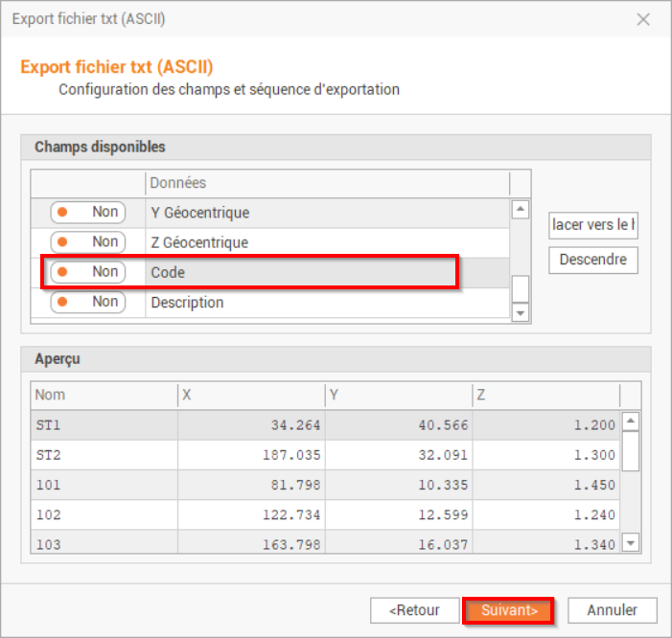The height and width of the screenshot is (638, 672).
Task: Cancel export with Annuler button
Action: (x=612, y=610)
